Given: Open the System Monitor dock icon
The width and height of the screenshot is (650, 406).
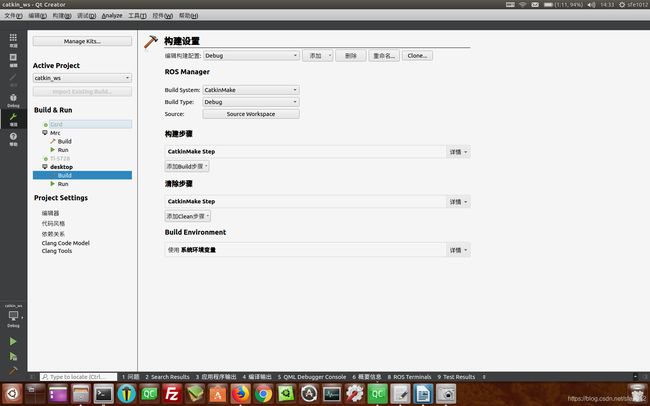Looking at the screenshot, I should (332, 394).
